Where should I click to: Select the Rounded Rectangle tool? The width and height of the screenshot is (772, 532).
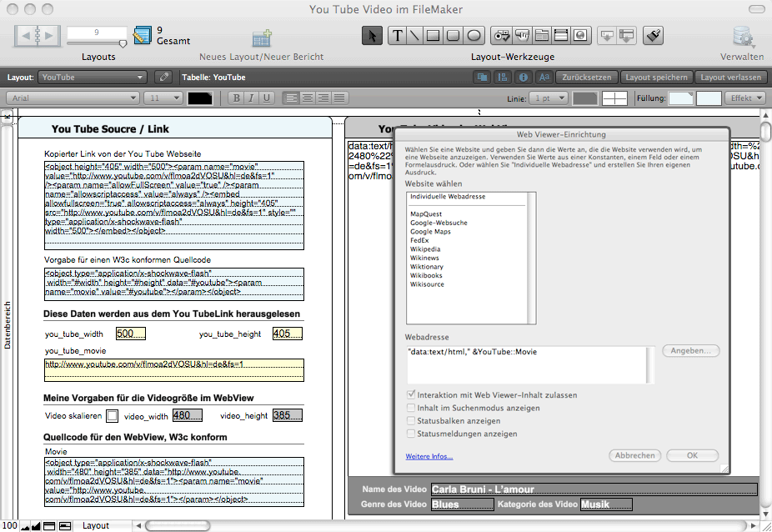[x=454, y=36]
